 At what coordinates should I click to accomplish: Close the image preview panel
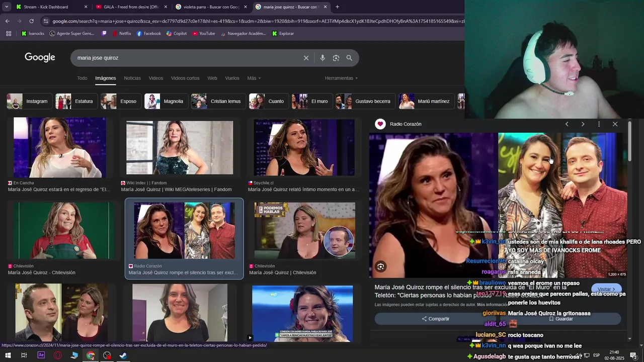[x=615, y=124]
